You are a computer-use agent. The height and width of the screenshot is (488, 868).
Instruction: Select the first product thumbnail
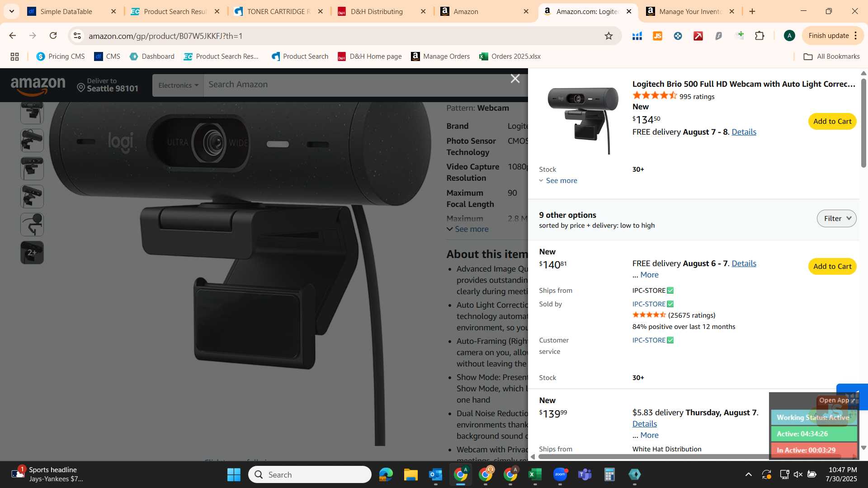32,113
